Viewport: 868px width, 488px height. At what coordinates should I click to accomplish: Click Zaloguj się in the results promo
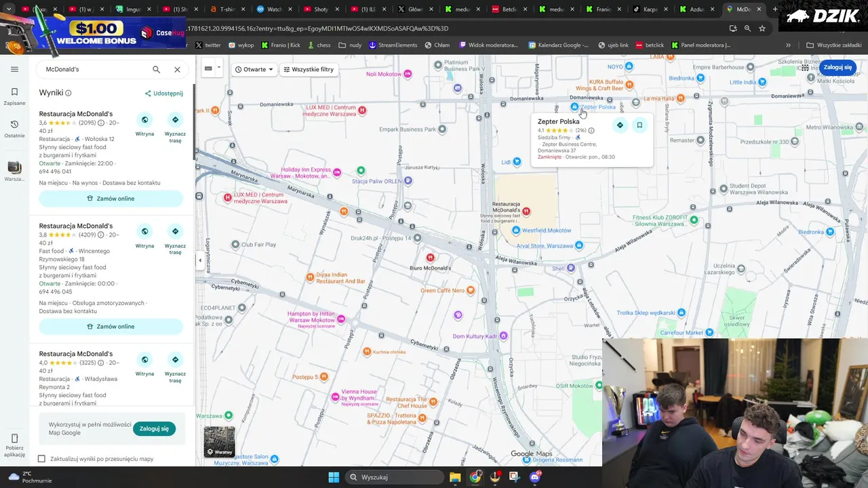coord(154,428)
